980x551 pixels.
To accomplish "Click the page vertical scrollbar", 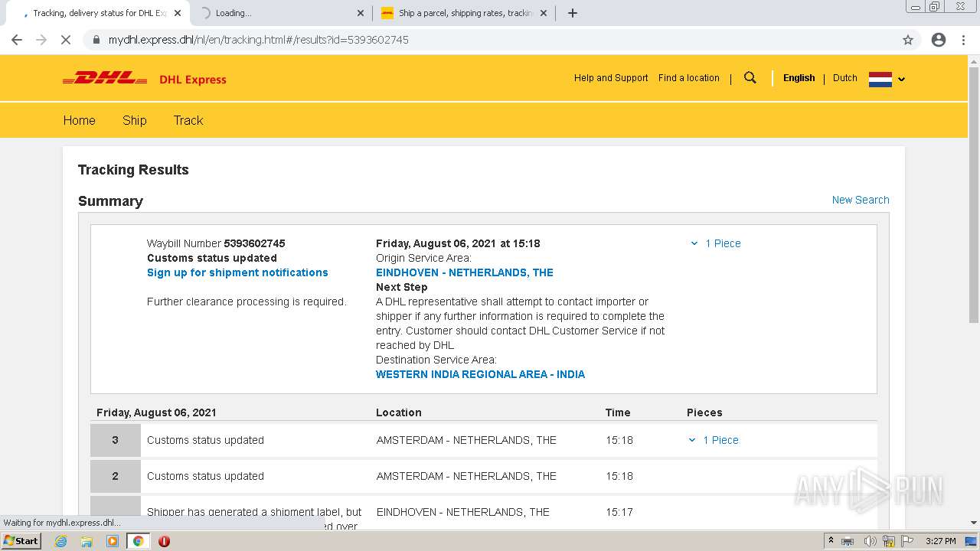I will tap(973, 194).
